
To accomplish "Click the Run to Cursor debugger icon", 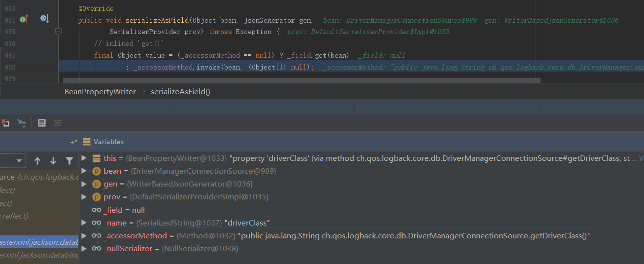I will click(x=21, y=123).
